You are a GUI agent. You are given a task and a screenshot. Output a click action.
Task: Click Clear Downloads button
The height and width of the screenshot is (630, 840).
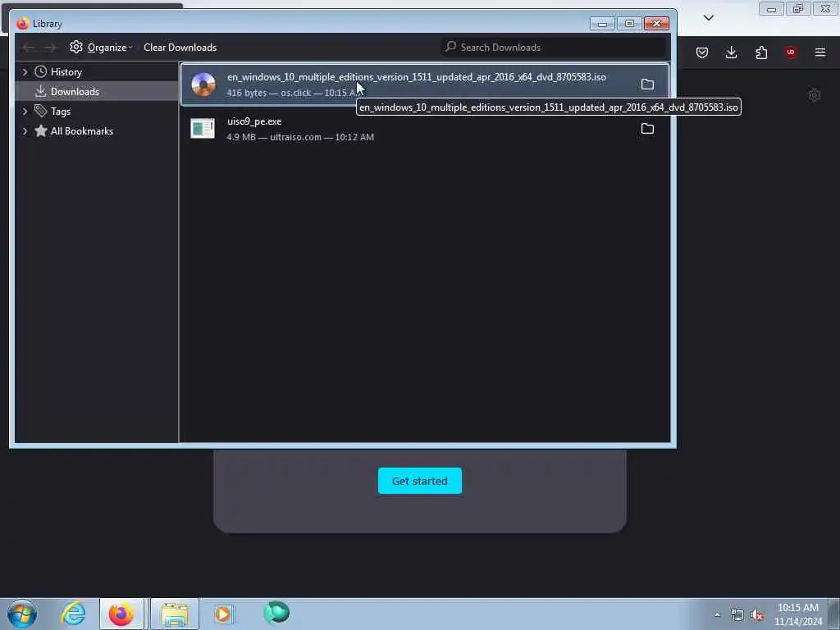(x=180, y=47)
